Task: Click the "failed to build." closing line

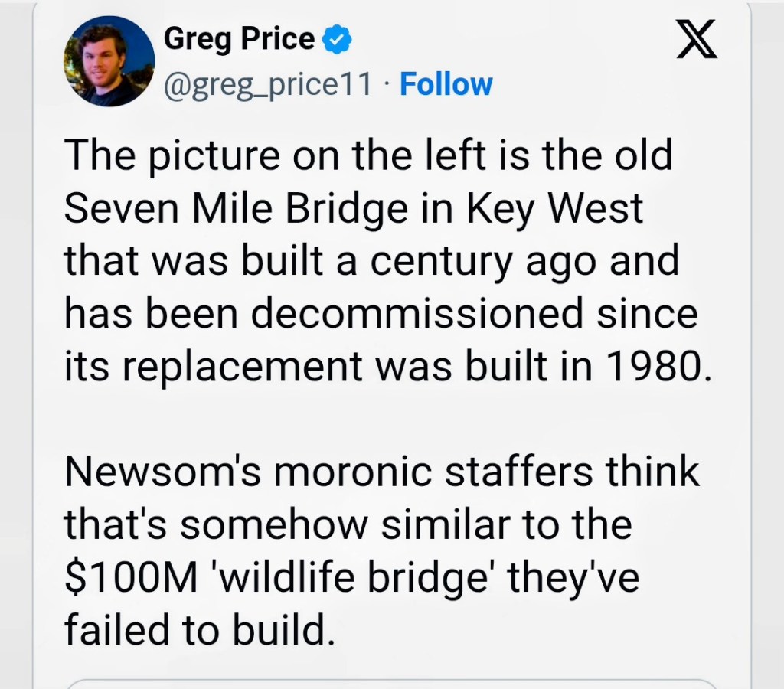Action: (x=199, y=628)
